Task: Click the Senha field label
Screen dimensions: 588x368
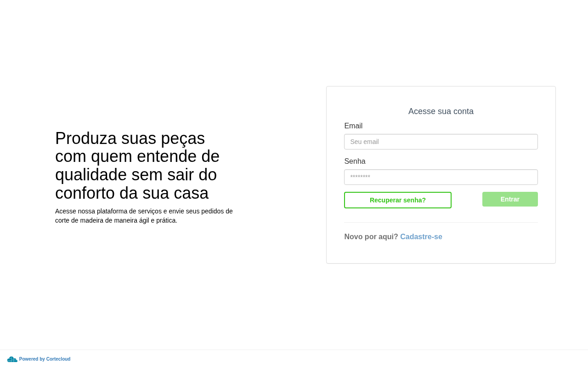Action: tap(355, 161)
